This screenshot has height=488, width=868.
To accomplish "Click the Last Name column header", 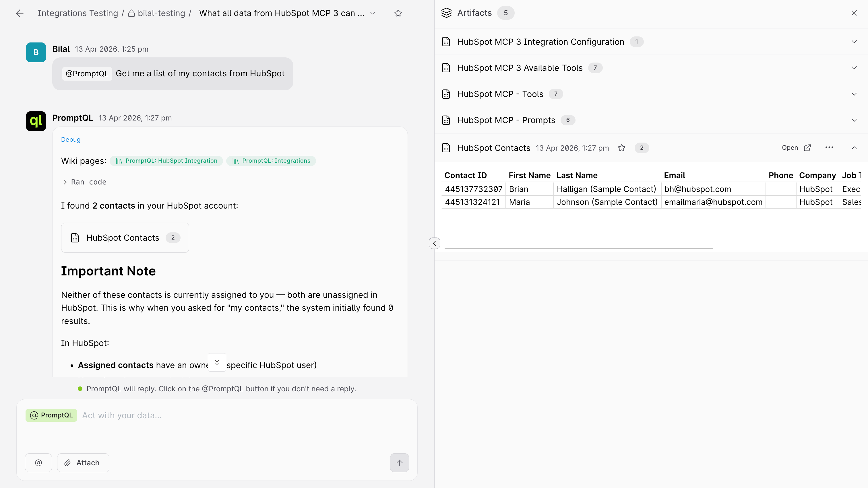I will (x=577, y=176).
